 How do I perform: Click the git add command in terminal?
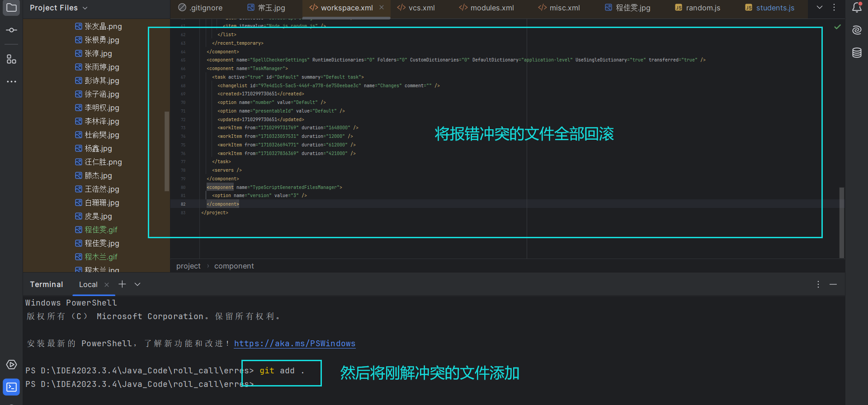click(282, 371)
